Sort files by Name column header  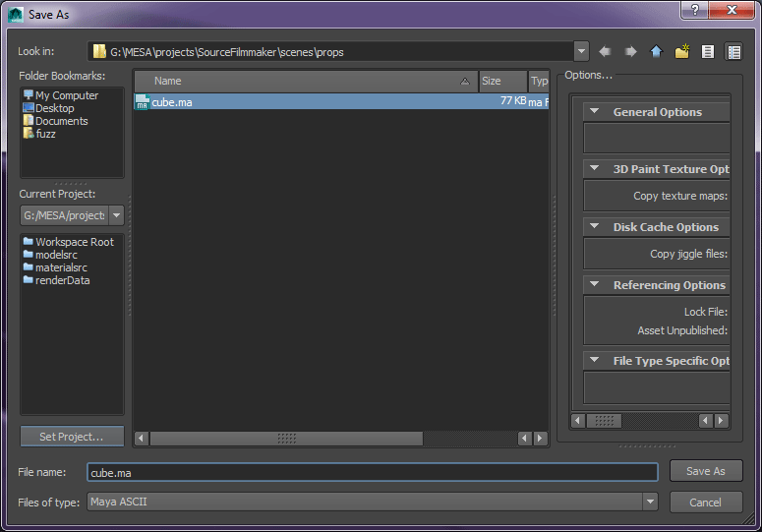click(305, 82)
